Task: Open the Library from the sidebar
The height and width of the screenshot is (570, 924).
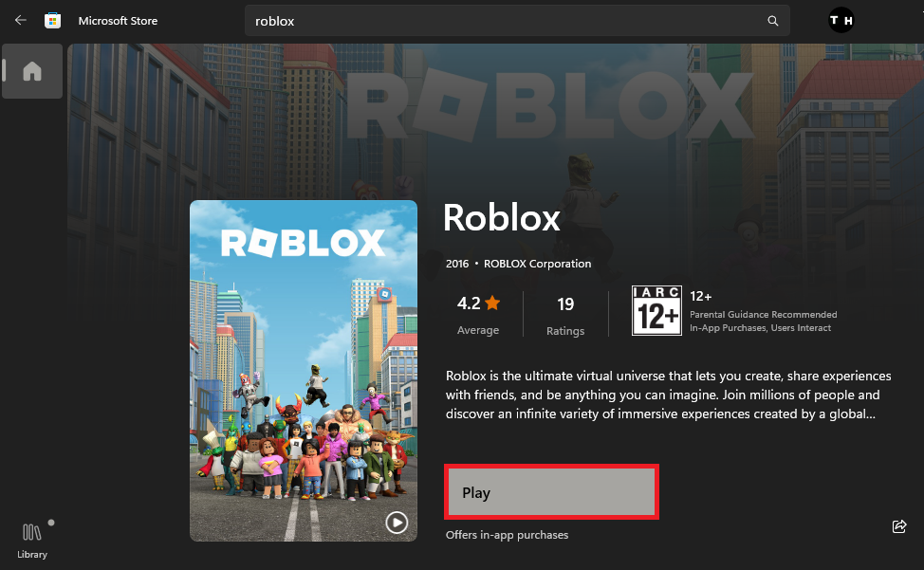Action: pos(32,539)
